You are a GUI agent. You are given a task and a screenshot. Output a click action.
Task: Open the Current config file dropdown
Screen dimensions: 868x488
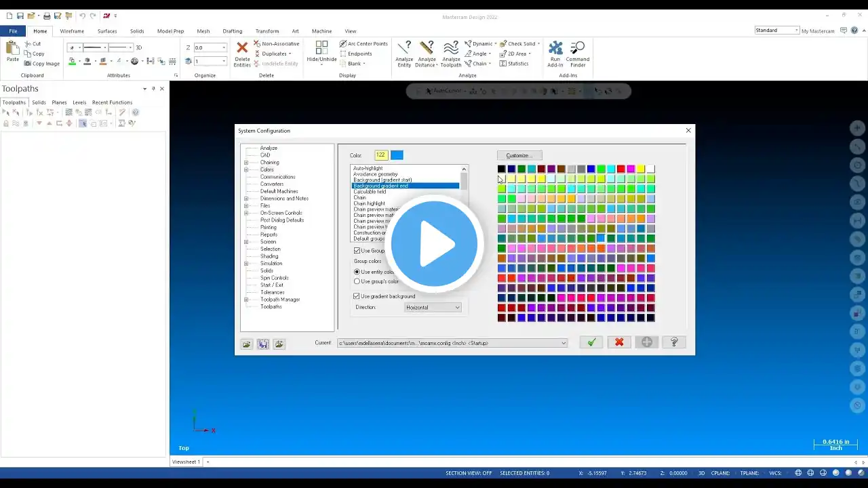coord(452,343)
